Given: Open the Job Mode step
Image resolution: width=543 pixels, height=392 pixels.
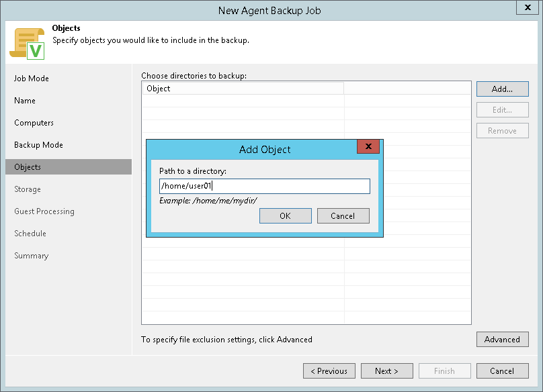Looking at the screenshot, I should tap(32, 79).
